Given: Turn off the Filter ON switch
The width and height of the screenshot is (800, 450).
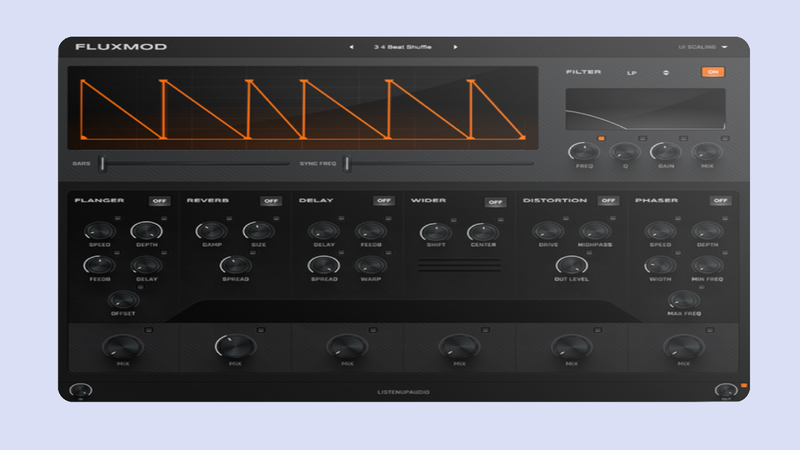Looking at the screenshot, I should (712, 72).
